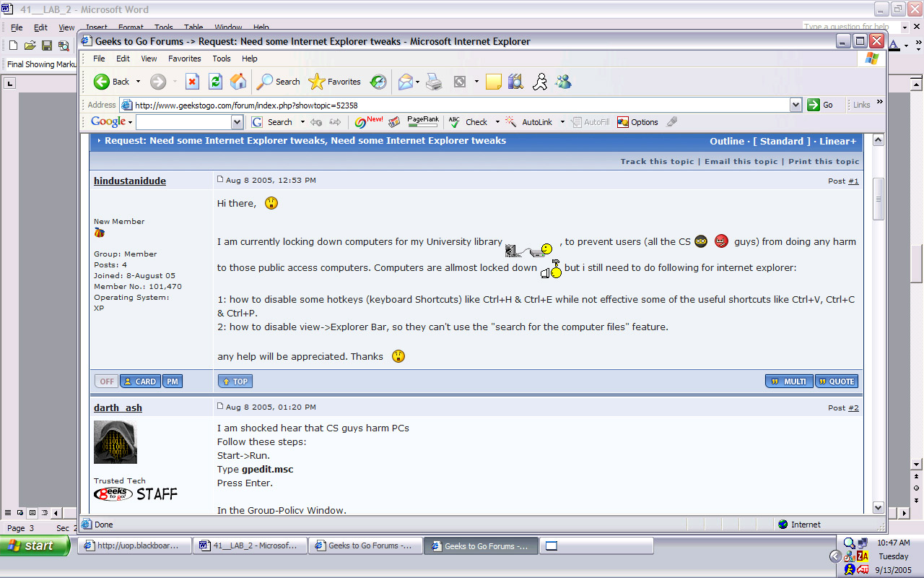Open the IE Help menu
Viewport: 924px width, 578px height.
250,59
